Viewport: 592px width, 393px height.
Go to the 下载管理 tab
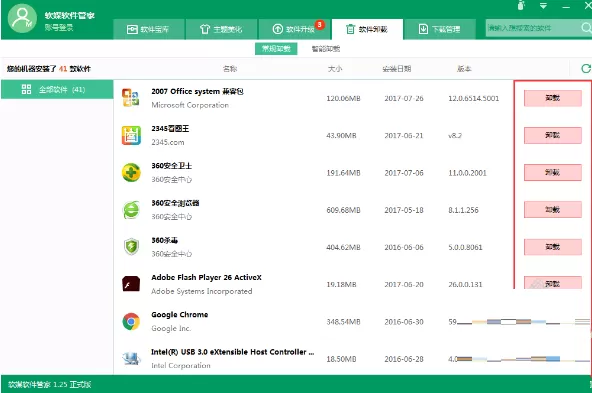(x=439, y=29)
